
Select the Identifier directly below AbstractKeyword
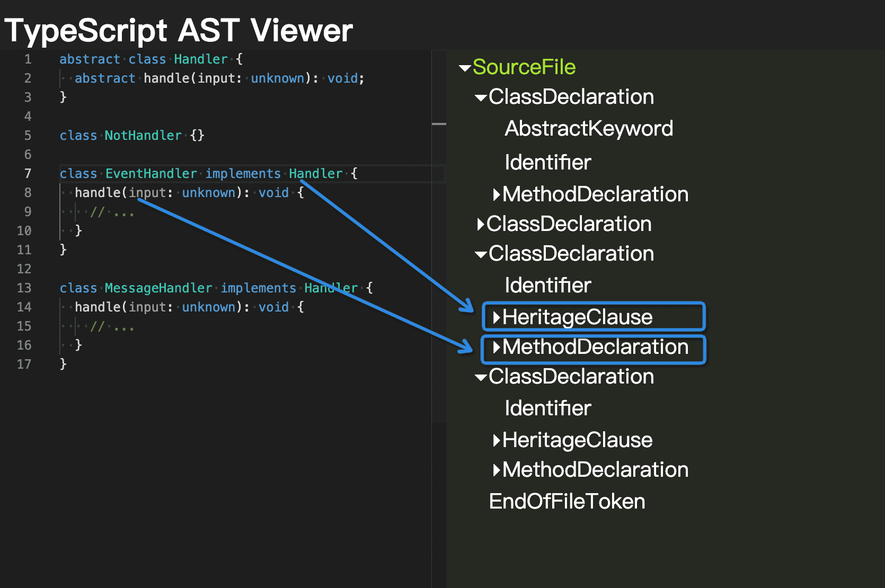coord(547,163)
